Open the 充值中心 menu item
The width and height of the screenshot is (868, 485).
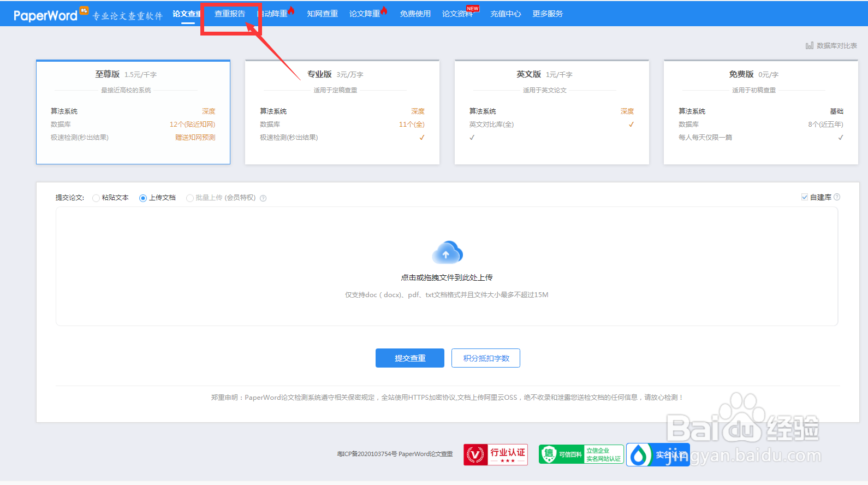506,14
